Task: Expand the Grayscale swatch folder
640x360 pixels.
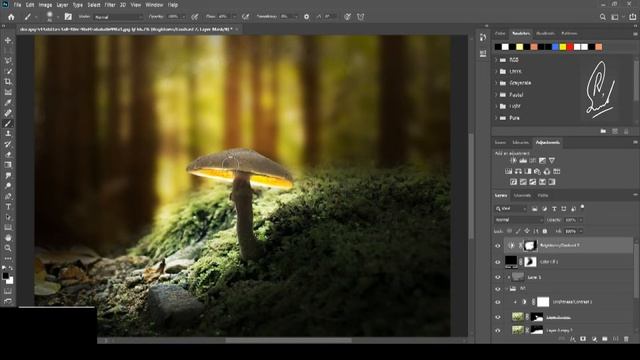Action: (496, 82)
